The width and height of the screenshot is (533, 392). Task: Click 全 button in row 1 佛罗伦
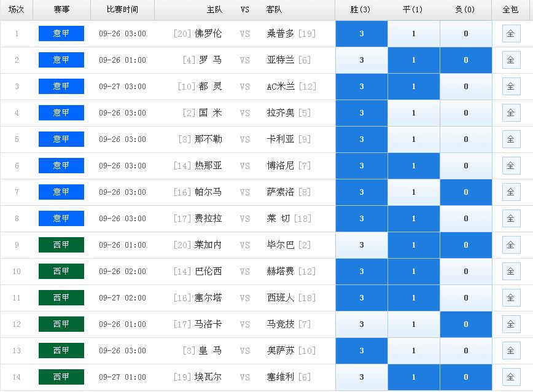click(x=511, y=34)
